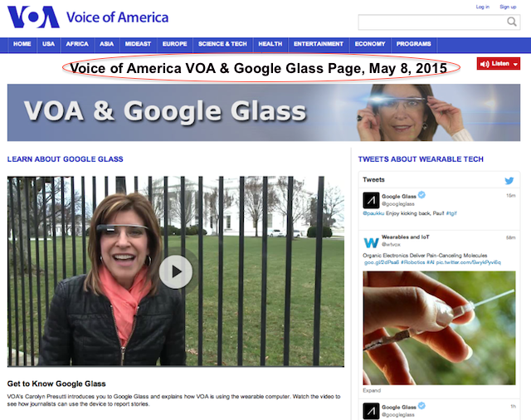Image resolution: width=531 pixels, height=420 pixels.
Task: Click the Log in link
Action: click(483, 7)
